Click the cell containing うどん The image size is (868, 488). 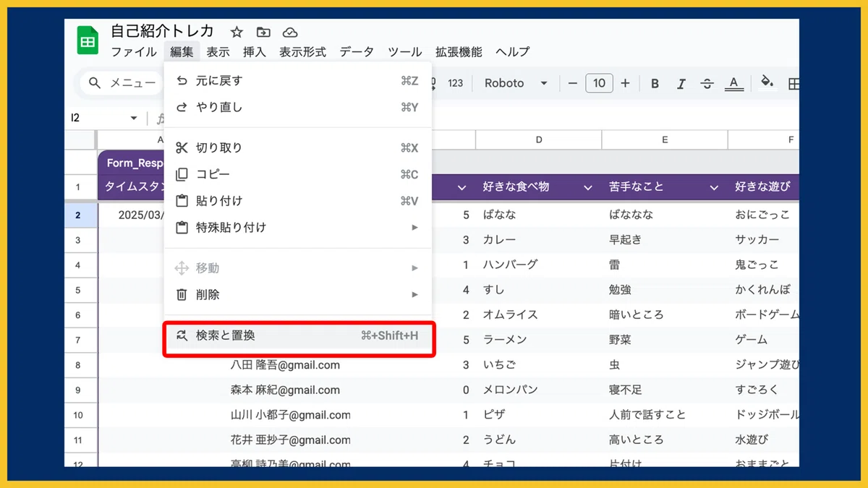point(539,440)
